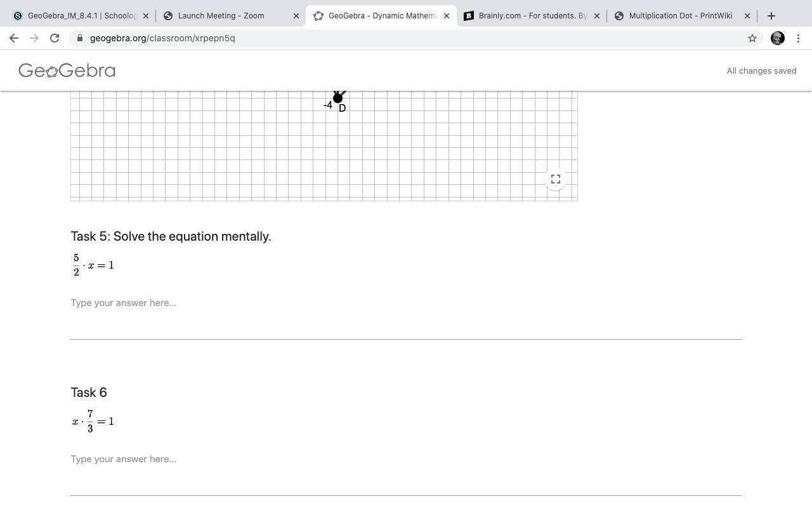Click the fullscreen icon on the graph
Image resolution: width=812 pixels, height=508 pixels.
pyautogui.click(x=555, y=179)
